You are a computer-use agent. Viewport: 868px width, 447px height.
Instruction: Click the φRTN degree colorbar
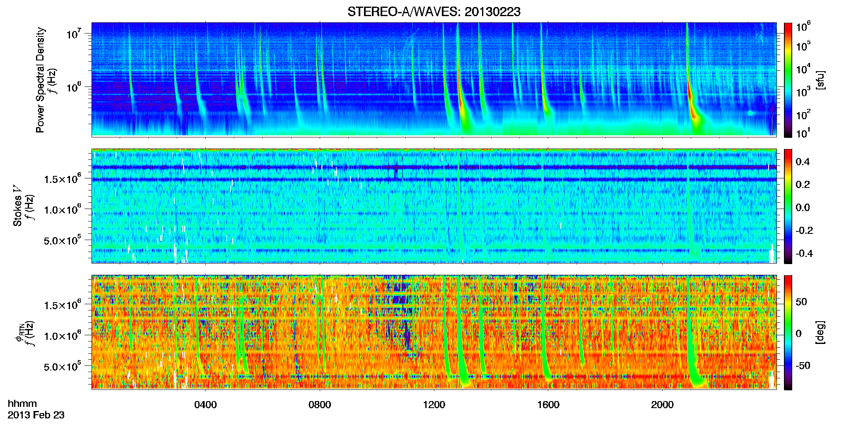(788, 332)
